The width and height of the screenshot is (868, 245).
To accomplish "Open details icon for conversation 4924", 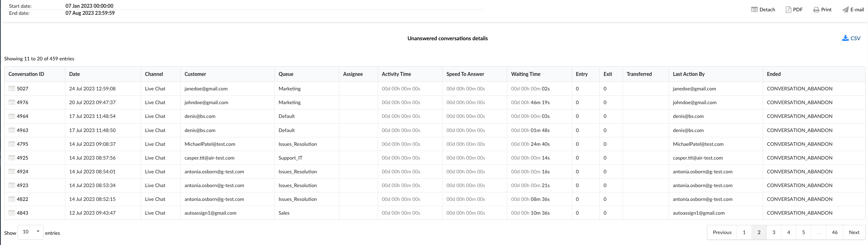I will 12,172.
